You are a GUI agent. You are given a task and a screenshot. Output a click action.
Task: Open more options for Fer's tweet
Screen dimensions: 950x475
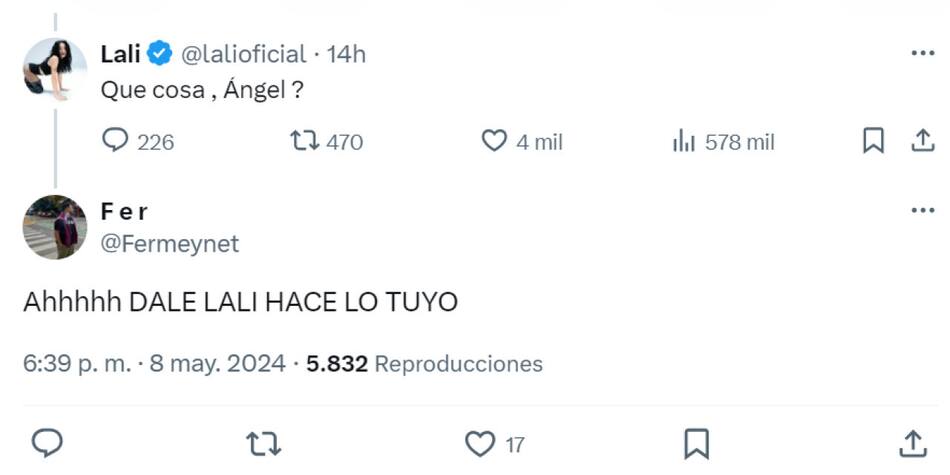click(x=922, y=211)
